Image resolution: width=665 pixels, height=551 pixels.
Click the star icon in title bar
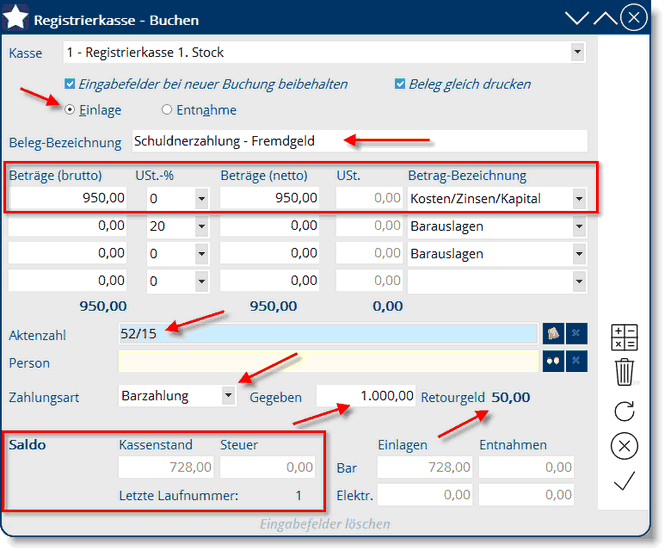coord(16,17)
